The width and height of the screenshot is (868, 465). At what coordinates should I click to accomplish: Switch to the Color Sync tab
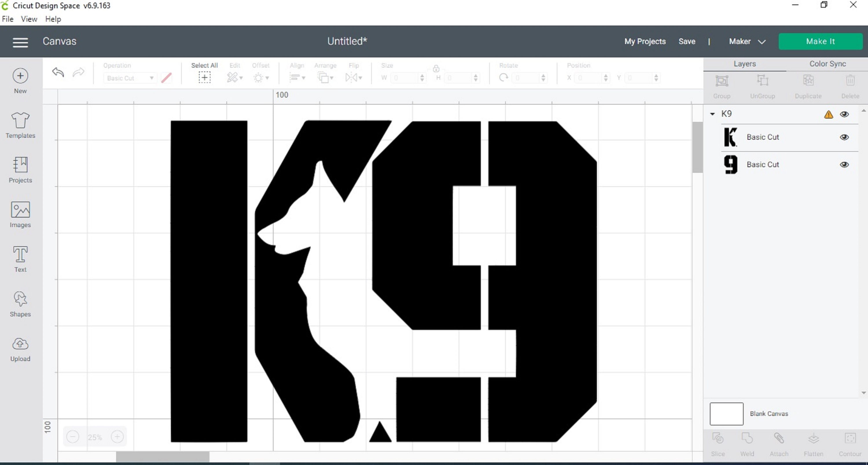pyautogui.click(x=827, y=64)
